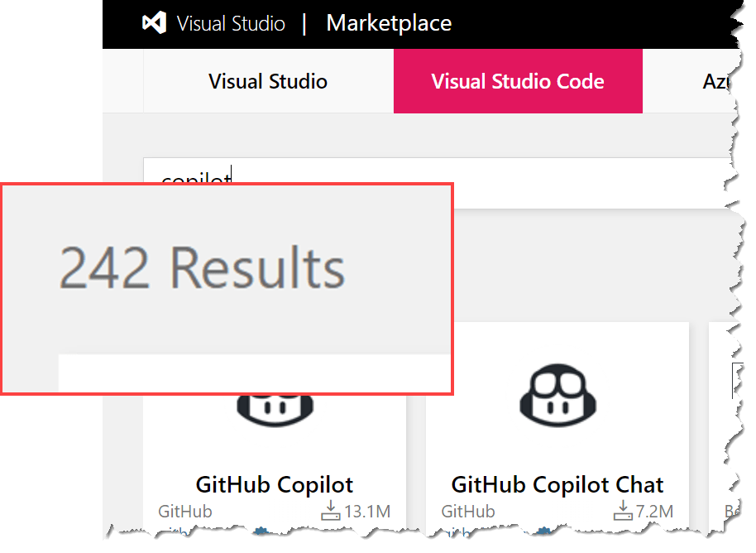The height and width of the screenshot is (553, 756).
Task: Click the 242 Results text
Action: click(x=202, y=267)
